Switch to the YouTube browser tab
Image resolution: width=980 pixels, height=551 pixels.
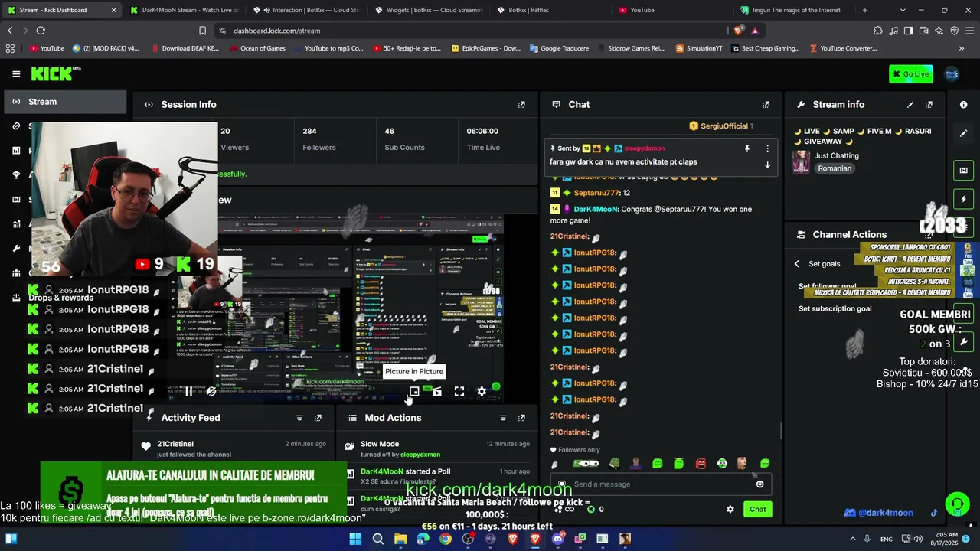click(673, 10)
